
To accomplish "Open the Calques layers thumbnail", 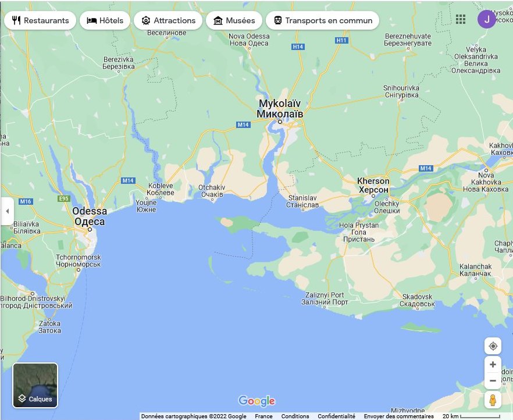I will pos(35,385).
